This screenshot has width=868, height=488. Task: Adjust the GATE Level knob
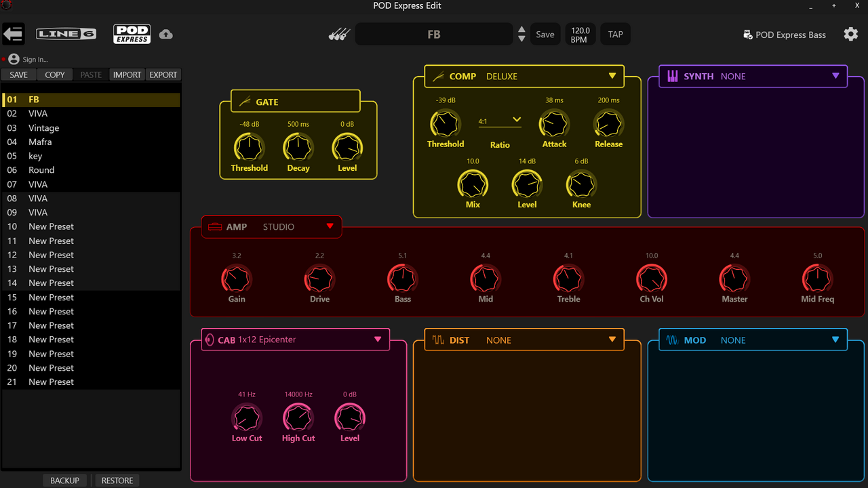click(x=347, y=147)
